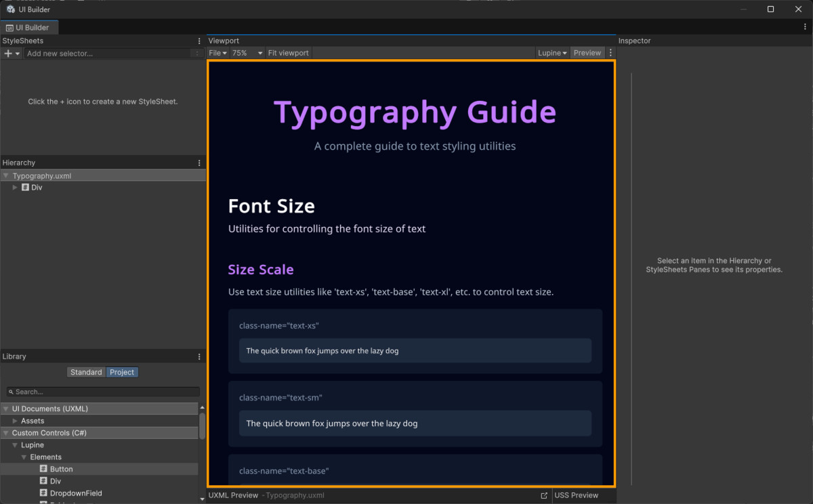Viewport: 813px width, 504px height.
Task: Click the DropdownField icon in Library
Action: point(43,493)
